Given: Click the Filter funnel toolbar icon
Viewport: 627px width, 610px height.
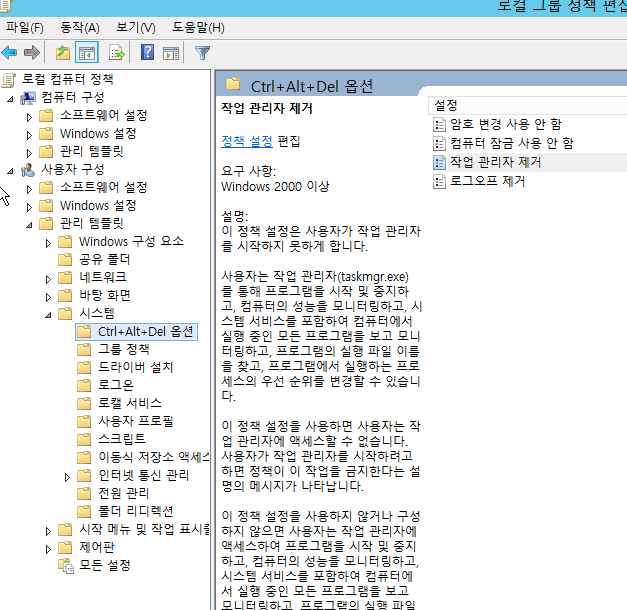Looking at the screenshot, I should coord(202,52).
